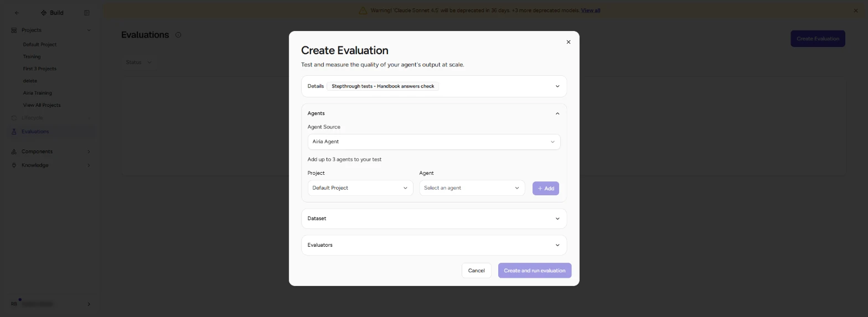Expand the Dataset section

[x=433, y=219]
